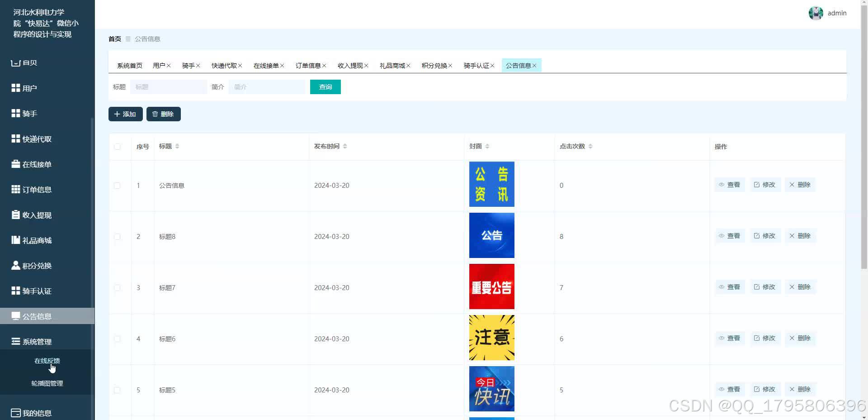Check the row 2 标题8 checkbox
The height and width of the screenshot is (420, 868).
[117, 237]
